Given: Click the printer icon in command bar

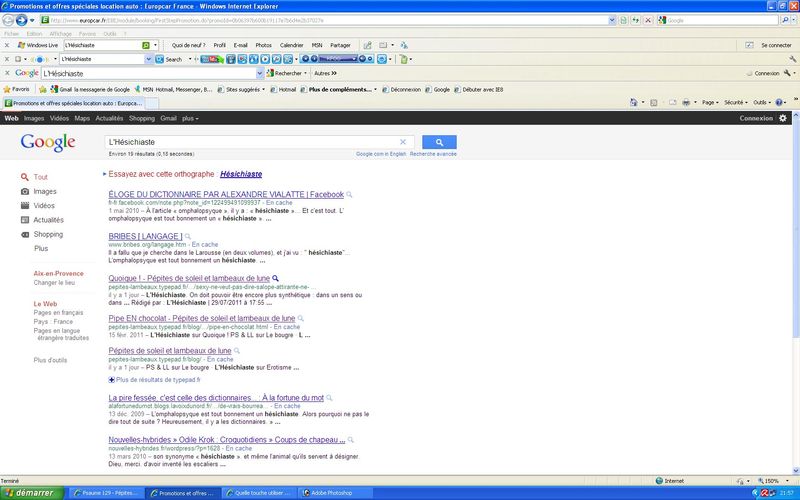Looking at the screenshot, I should pos(686,103).
